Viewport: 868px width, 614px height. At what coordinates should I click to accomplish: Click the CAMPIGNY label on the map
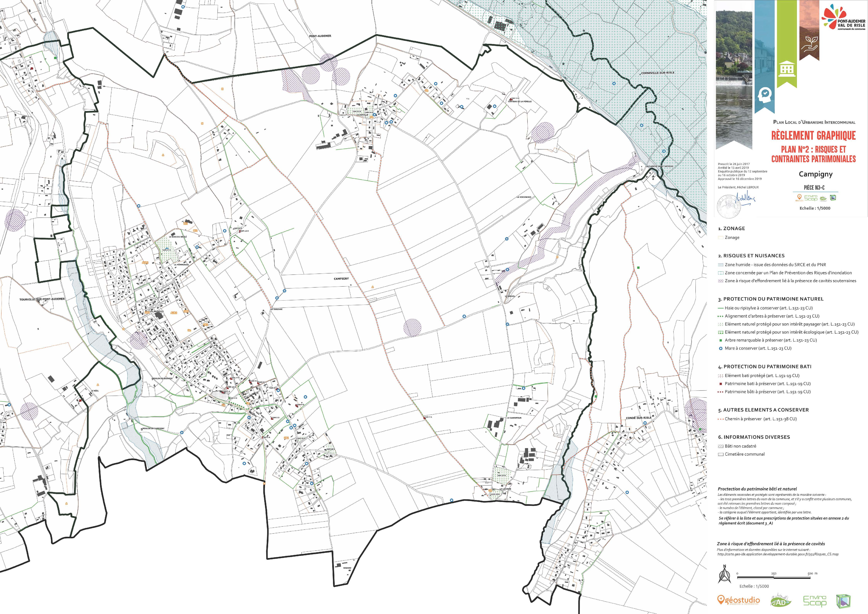[x=341, y=279]
